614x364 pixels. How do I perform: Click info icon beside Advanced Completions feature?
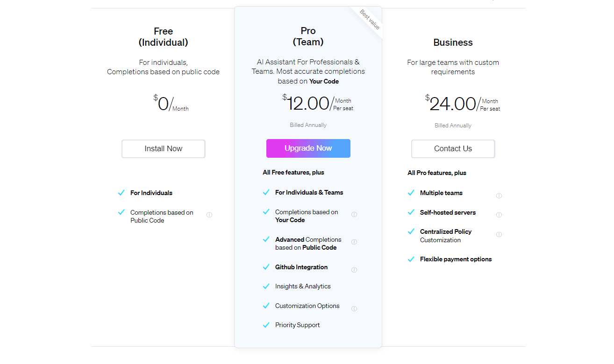354,242
